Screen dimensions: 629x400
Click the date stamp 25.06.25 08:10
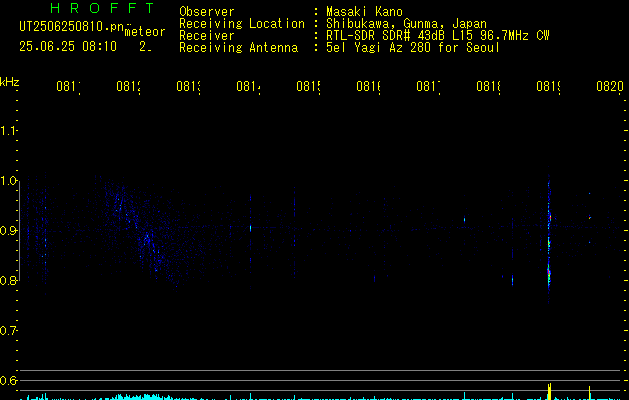[68, 46]
